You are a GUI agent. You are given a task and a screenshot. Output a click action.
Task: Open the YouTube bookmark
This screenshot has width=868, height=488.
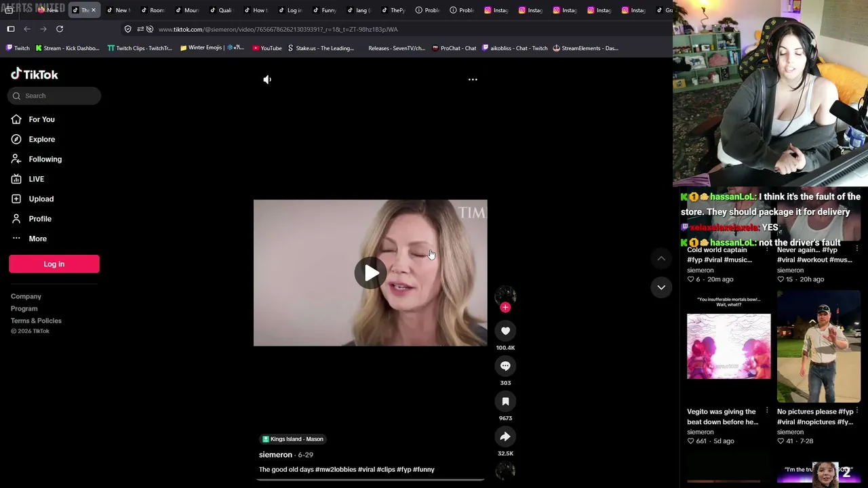click(267, 48)
